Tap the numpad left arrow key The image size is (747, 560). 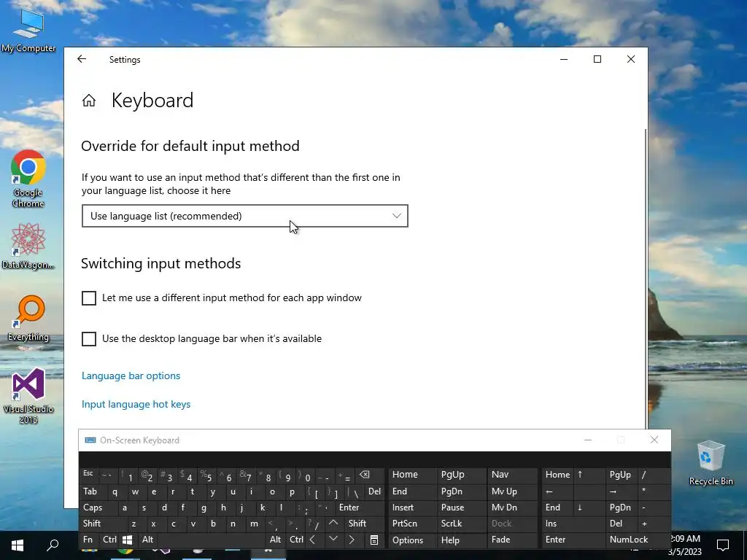(558, 491)
